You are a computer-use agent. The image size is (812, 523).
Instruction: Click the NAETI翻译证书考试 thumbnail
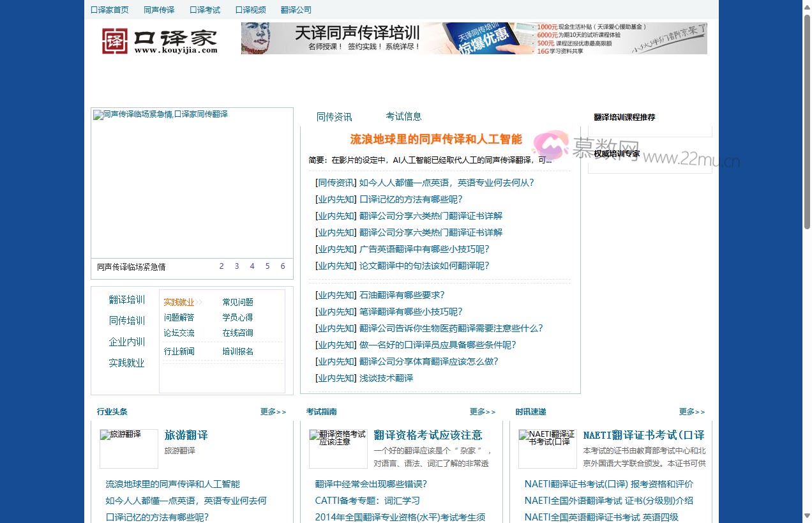point(547,448)
